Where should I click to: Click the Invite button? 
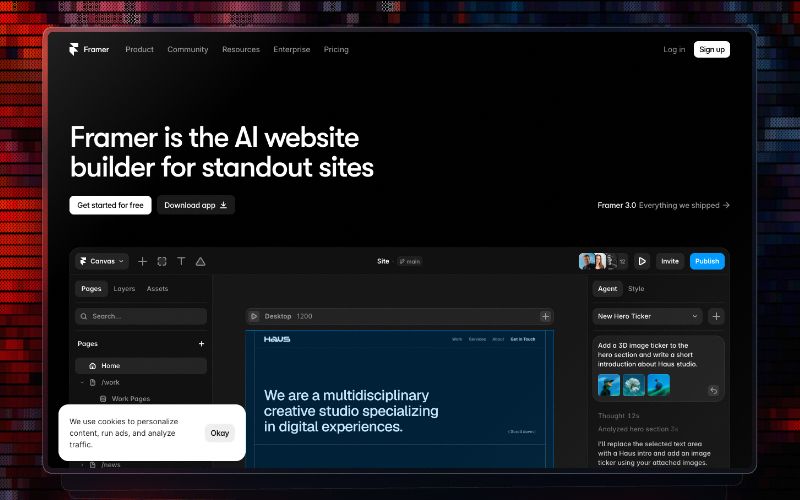click(670, 261)
